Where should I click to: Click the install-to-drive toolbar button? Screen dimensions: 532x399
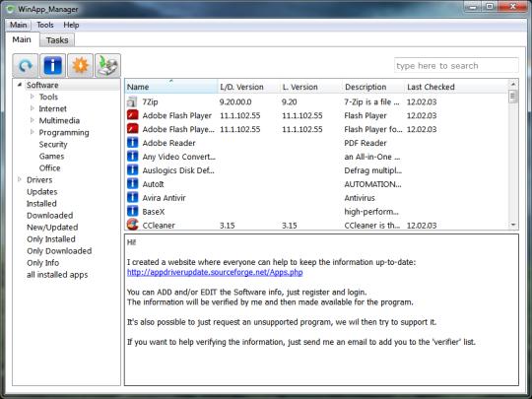point(107,65)
